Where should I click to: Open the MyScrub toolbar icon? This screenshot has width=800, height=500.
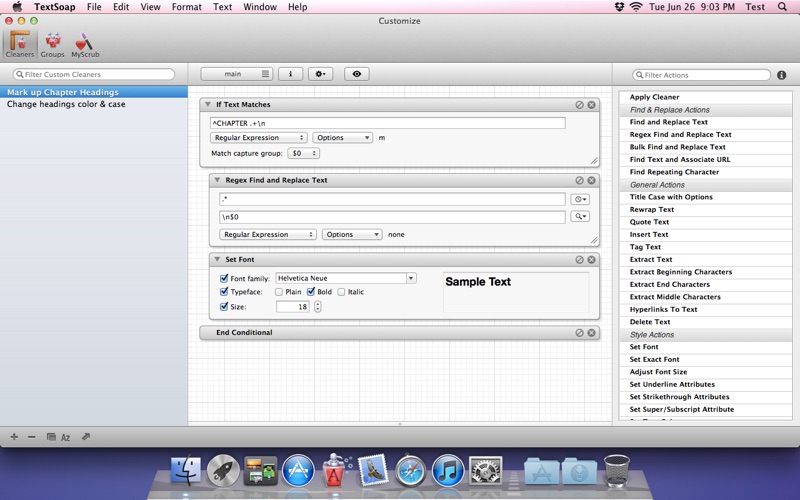[85, 45]
